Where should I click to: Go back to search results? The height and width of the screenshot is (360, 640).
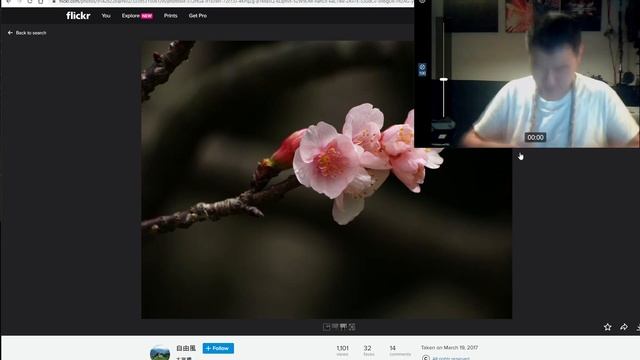(x=27, y=33)
